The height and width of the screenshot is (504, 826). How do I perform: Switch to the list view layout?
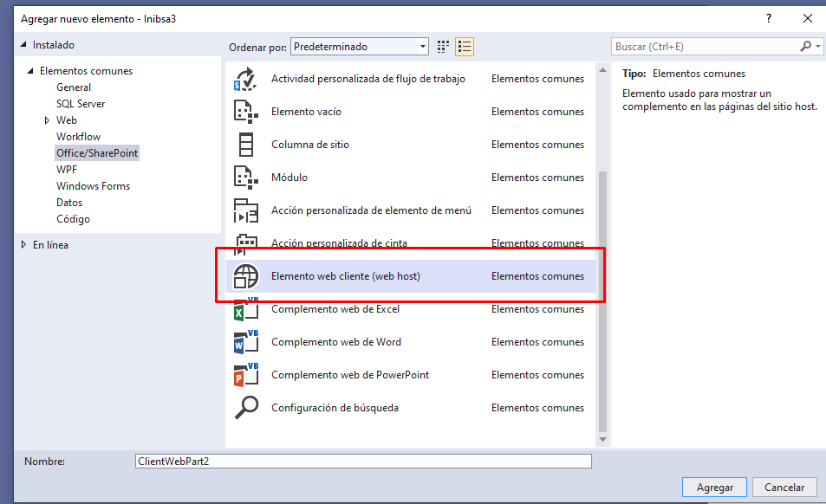pyautogui.click(x=465, y=47)
